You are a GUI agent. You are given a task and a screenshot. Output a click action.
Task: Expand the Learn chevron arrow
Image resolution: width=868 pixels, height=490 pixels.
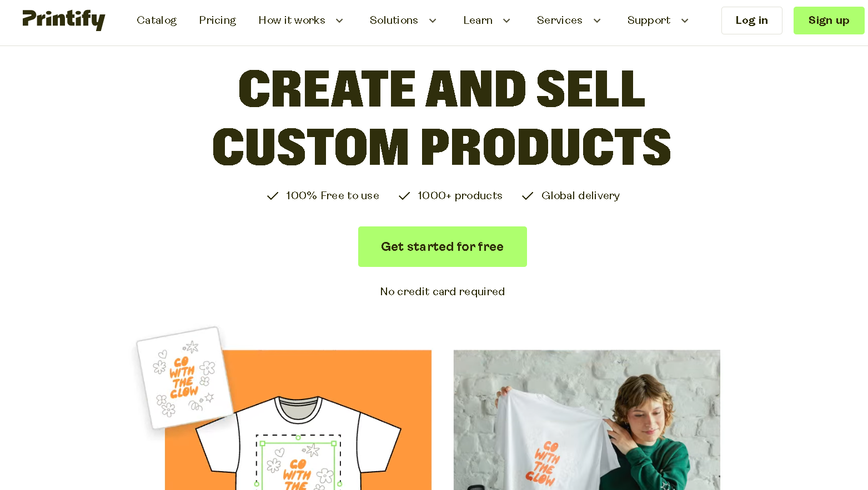click(x=506, y=21)
